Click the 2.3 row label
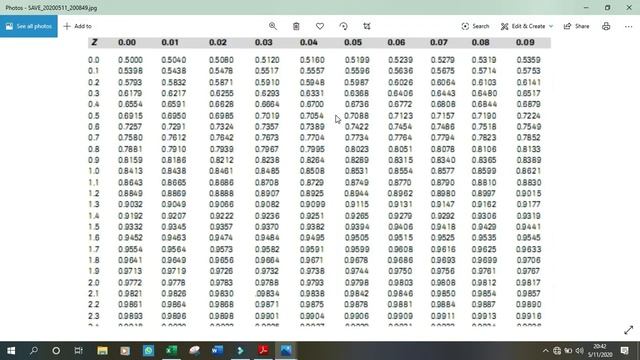This screenshot has height=360, width=640. click(x=93, y=316)
